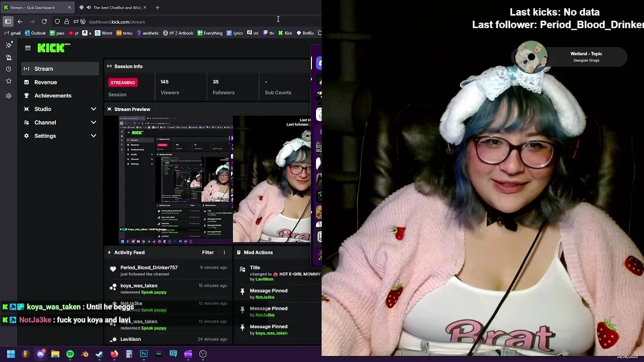Open Discord from the taskbar
Screen dimensions: 644x362
click(41, 354)
